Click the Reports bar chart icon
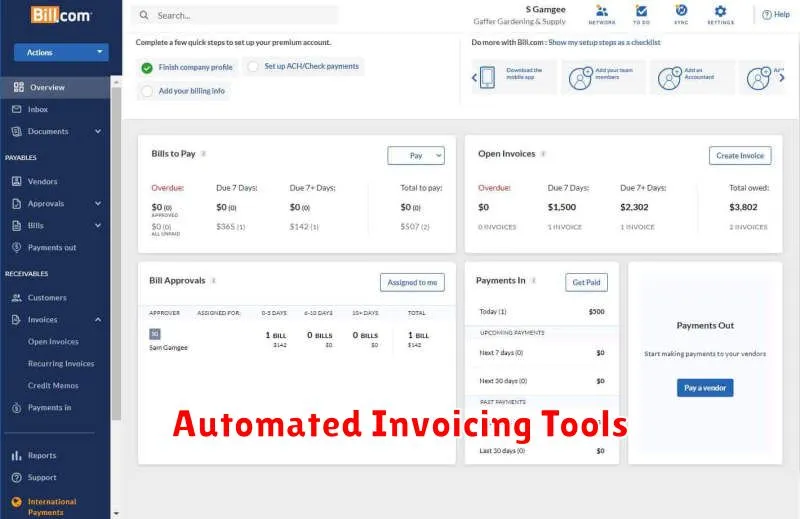The width and height of the screenshot is (800, 519). (17, 455)
